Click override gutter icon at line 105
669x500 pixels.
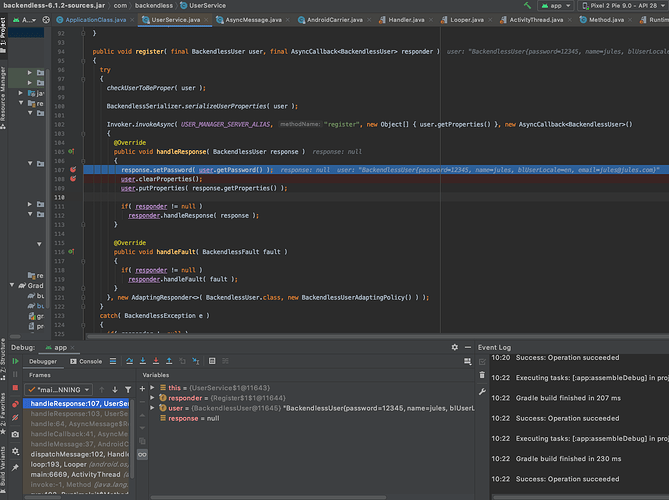[x=71, y=151]
